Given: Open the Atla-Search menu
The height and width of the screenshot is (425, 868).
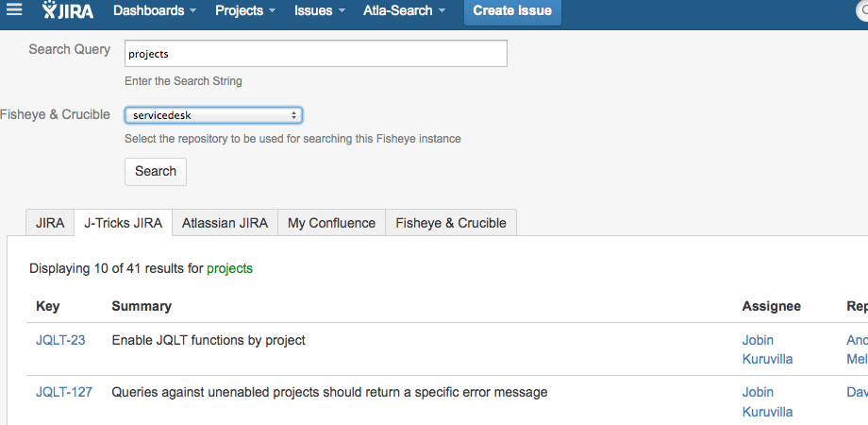Looking at the screenshot, I should pyautogui.click(x=404, y=10).
